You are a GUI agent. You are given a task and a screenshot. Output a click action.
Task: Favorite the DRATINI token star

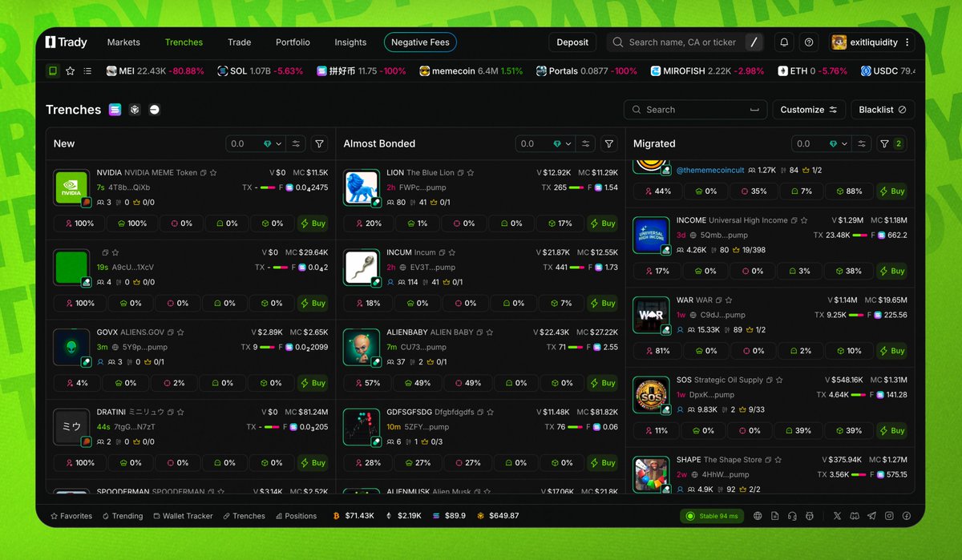[x=180, y=412]
